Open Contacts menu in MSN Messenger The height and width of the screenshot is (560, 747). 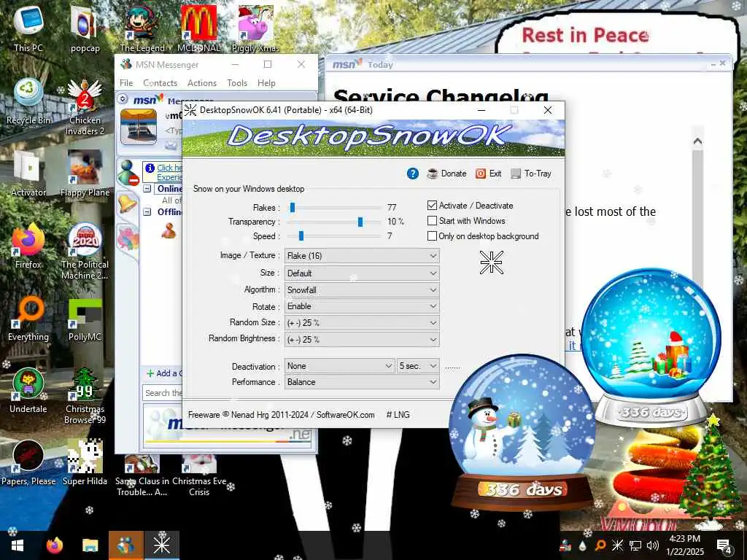click(x=160, y=83)
